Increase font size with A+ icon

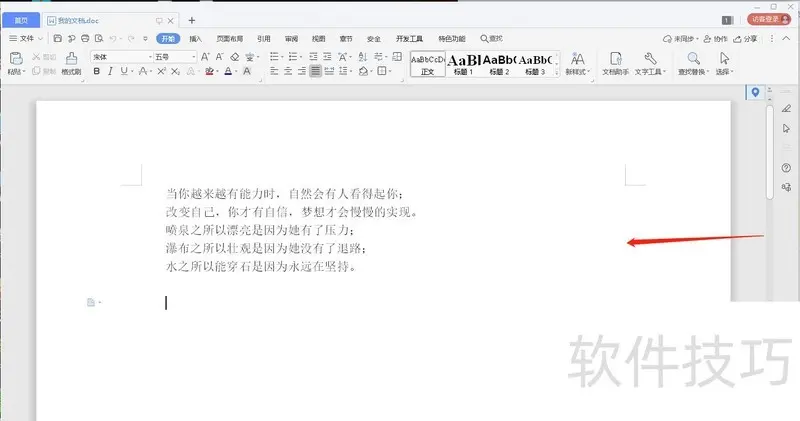pos(205,57)
